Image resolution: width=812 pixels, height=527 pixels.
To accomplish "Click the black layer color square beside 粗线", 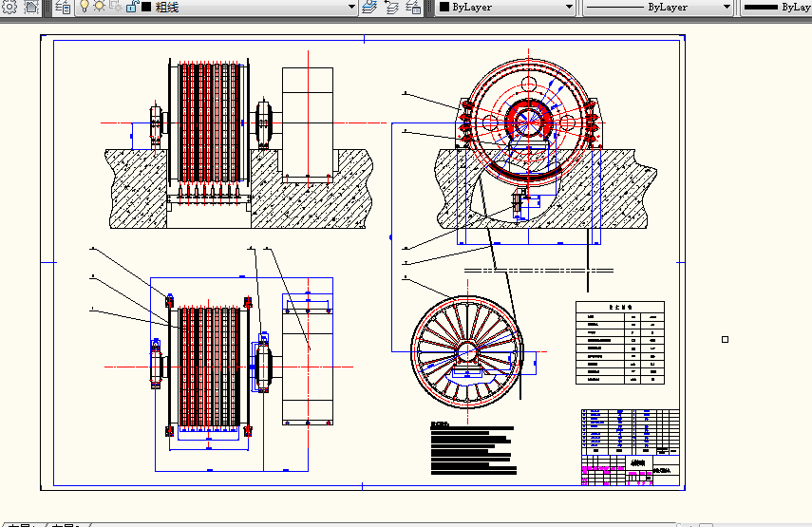I will (146, 7).
